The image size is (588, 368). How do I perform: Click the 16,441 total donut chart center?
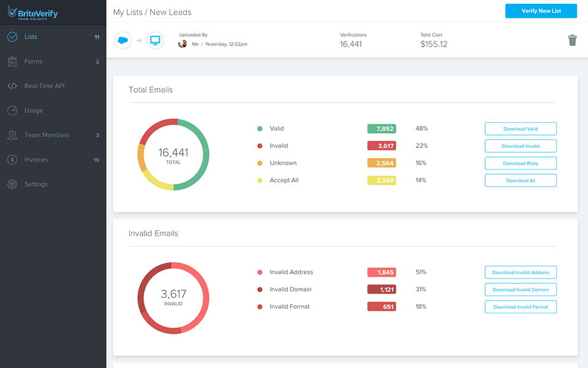[x=173, y=155]
